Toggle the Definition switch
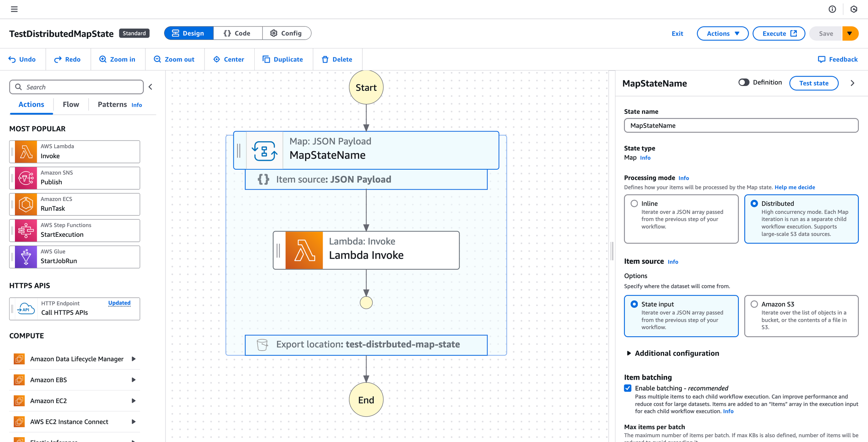This screenshot has width=868, height=442. pos(743,83)
